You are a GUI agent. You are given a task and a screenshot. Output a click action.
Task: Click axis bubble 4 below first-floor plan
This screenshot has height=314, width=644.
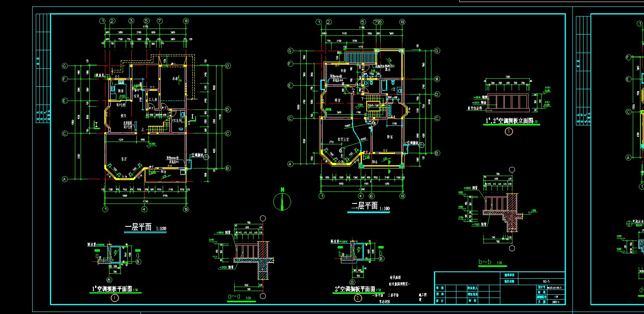click(x=144, y=209)
